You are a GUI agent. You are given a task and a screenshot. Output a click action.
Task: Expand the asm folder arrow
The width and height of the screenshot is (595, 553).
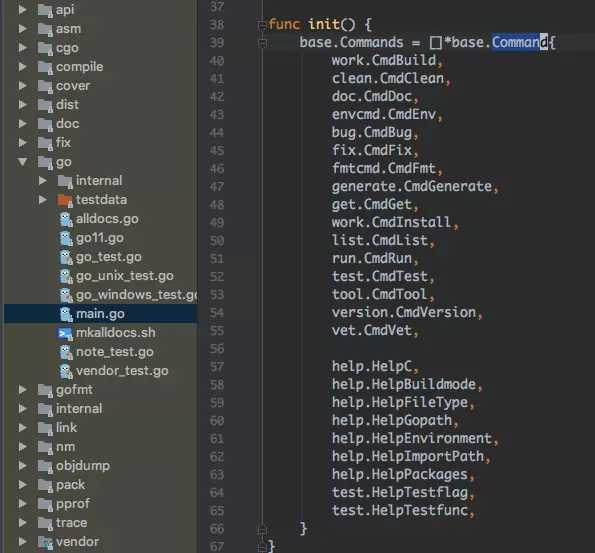22,29
